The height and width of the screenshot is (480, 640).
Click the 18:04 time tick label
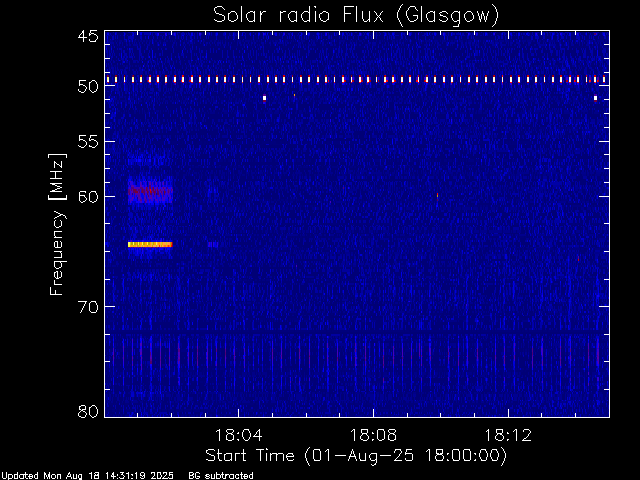tap(238, 435)
